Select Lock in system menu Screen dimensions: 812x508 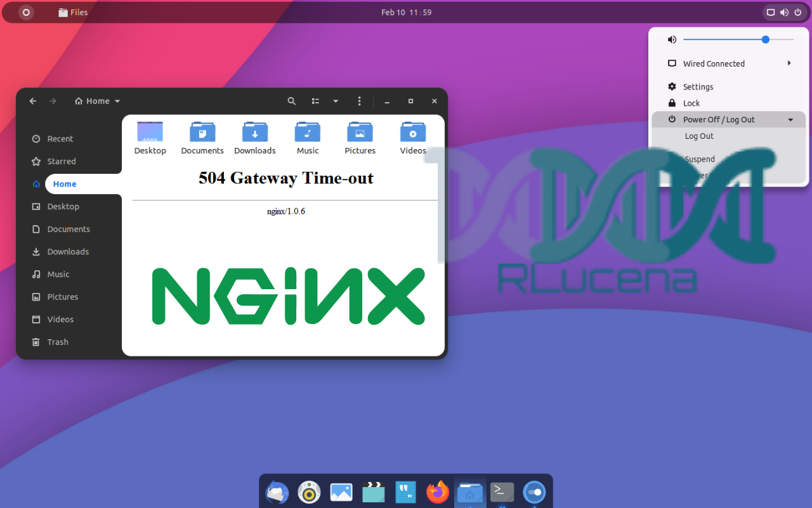pos(728,103)
